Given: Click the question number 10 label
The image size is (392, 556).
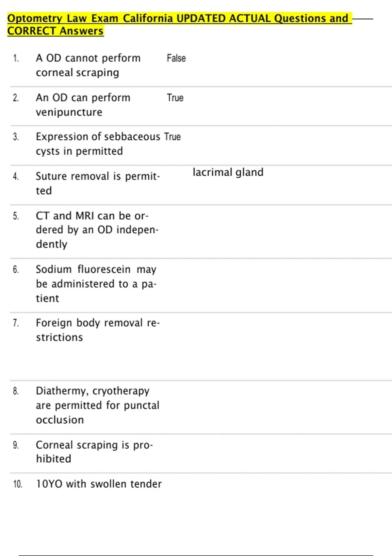Looking at the screenshot, I should tap(18, 484).
